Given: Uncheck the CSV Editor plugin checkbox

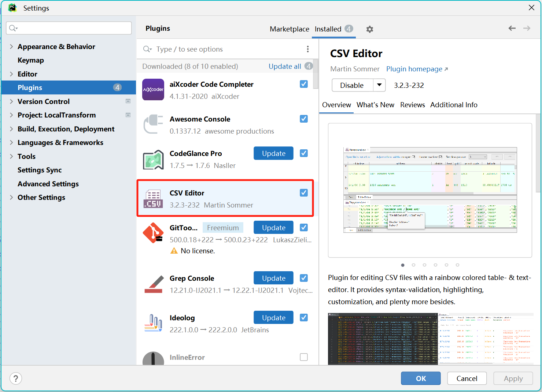Looking at the screenshot, I should pyautogui.click(x=304, y=193).
